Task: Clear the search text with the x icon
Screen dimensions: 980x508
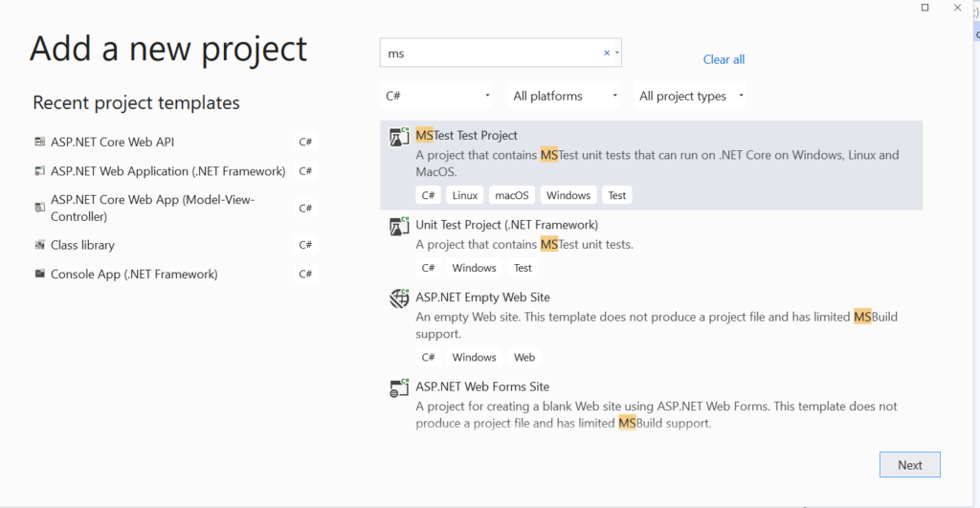Action: (x=606, y=54)
